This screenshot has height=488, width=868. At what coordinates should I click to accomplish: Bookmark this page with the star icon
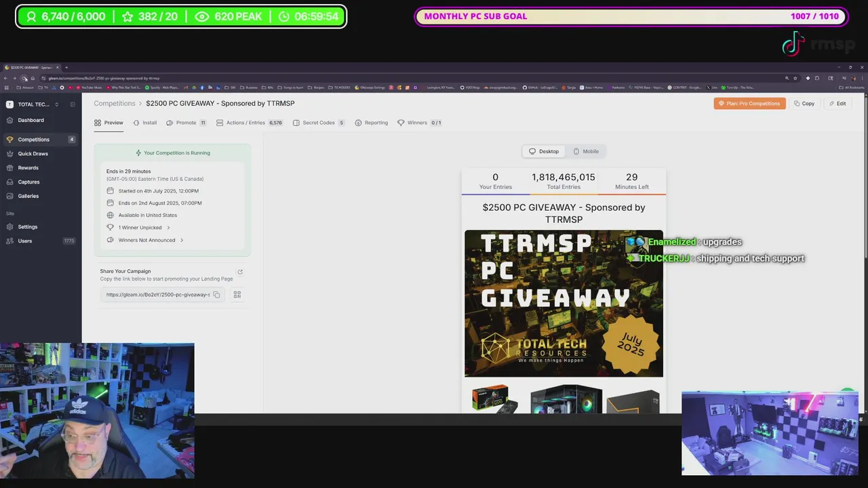(795, 78)
